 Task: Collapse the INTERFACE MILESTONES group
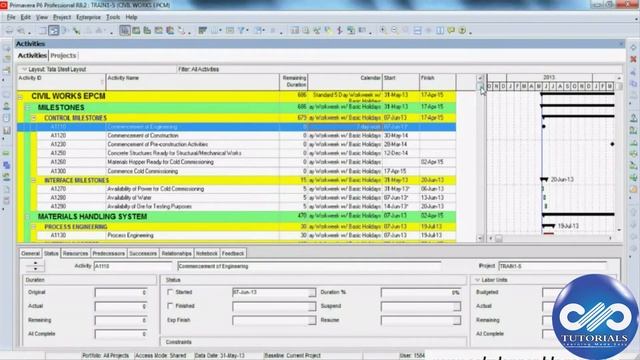[34, 180]
